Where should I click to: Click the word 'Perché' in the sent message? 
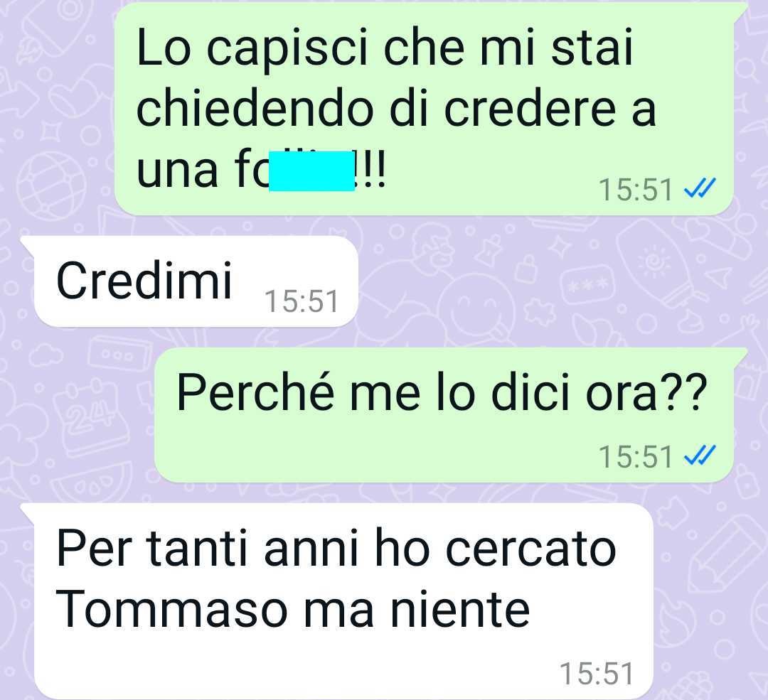point(255,392)
